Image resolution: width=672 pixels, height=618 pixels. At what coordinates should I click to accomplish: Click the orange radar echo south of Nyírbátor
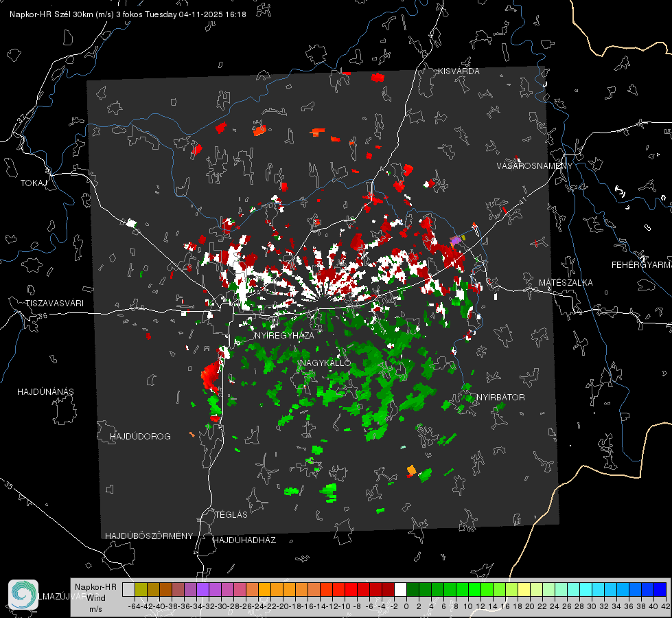click(x=411, y=470)
